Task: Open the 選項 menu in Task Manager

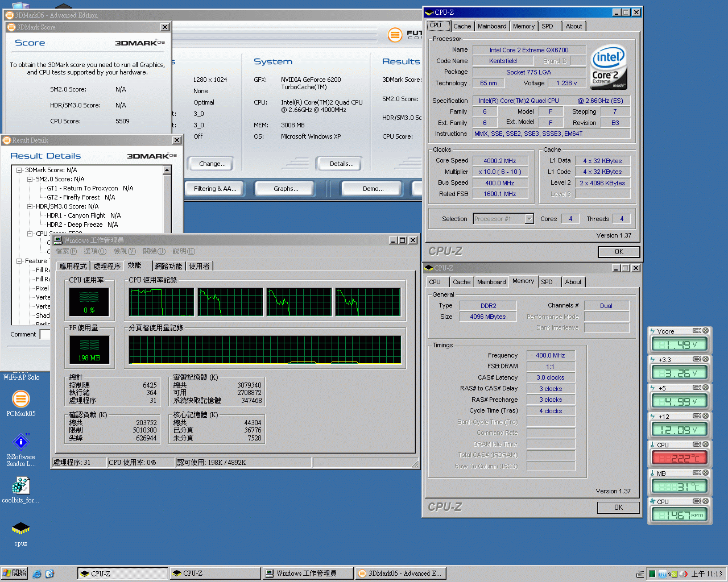Action: click(95, 251)
